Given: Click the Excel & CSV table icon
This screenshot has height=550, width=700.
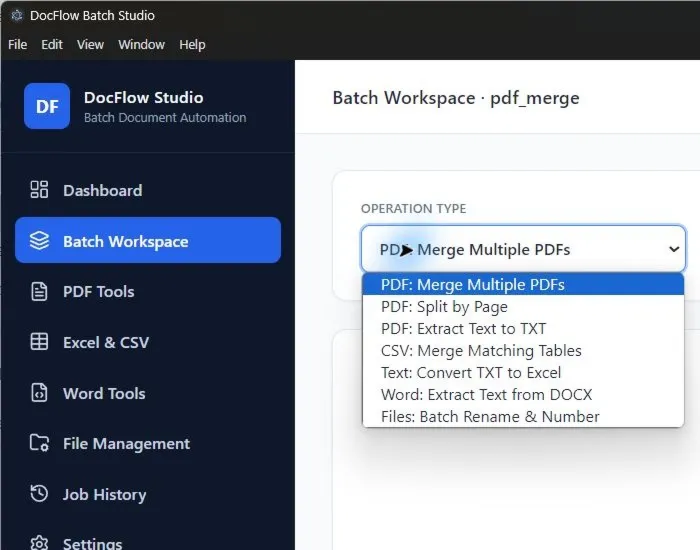Looking at the screenshot, I should click(39, 342).
